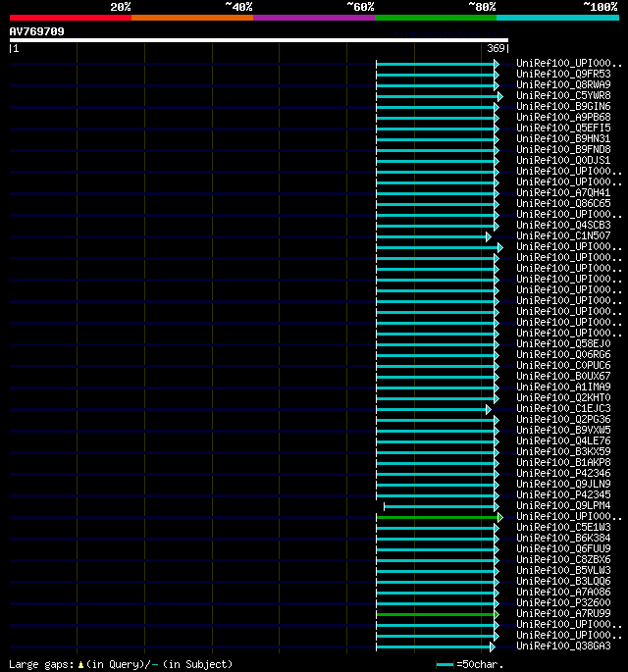Screen dimensions: 628x672
Task: Select the UniRef100_C5E1W3 label
Action: (x=563, y=527)
